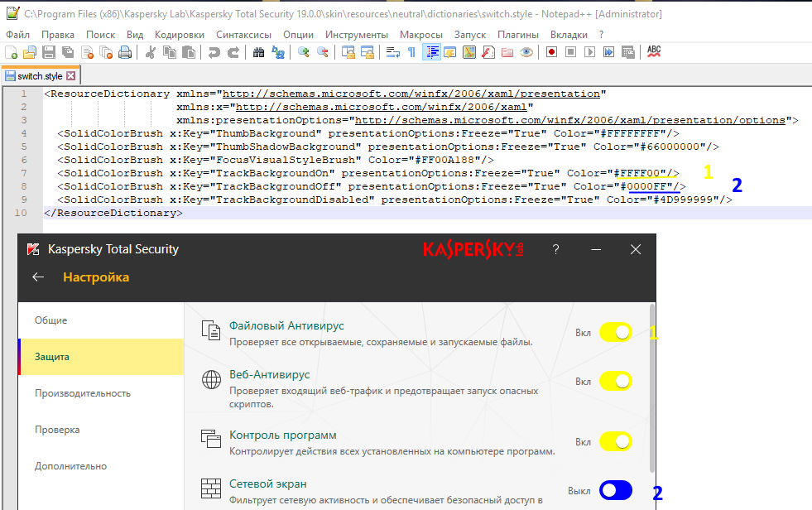Screen dimensions: 812x510
Task: Open the Вкладки menu
Action: click(569, 35)
